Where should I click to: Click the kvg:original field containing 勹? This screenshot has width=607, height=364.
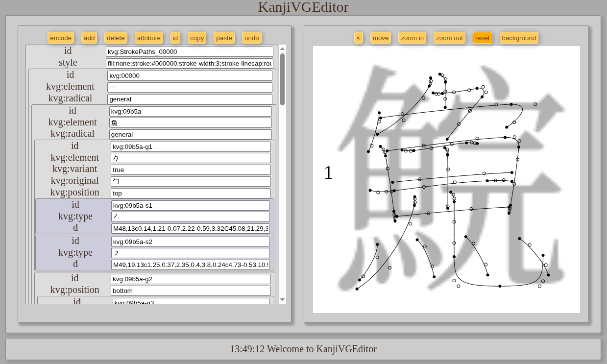191,181
